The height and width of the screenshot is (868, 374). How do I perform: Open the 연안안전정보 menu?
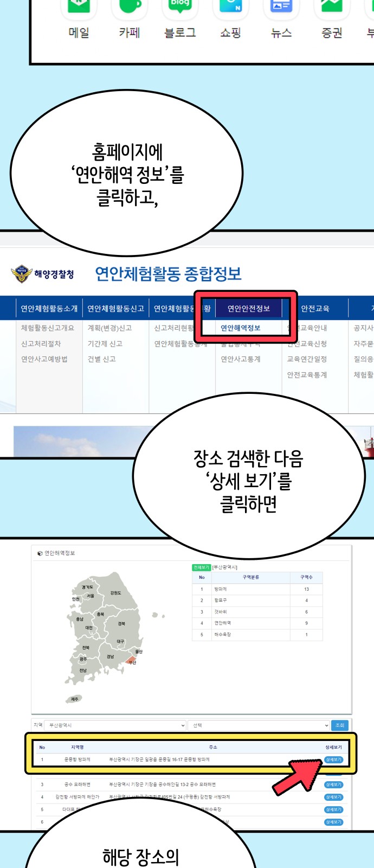(249, 308)
